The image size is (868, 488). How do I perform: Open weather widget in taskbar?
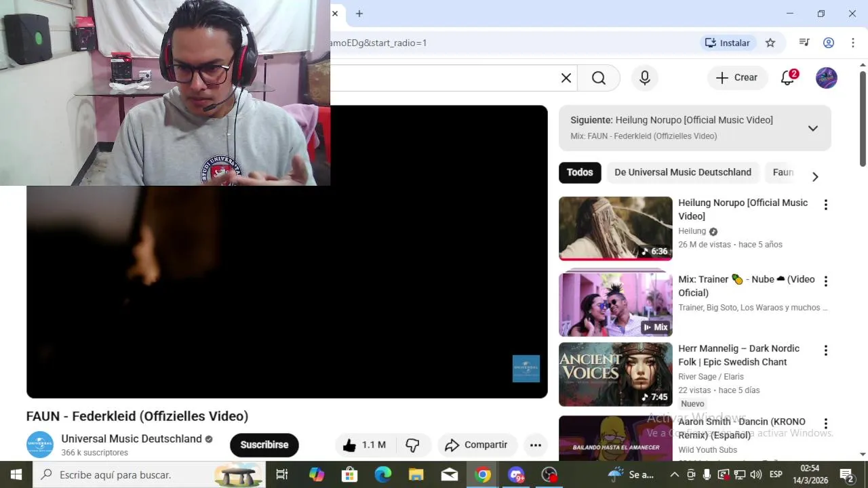(631, 474)
